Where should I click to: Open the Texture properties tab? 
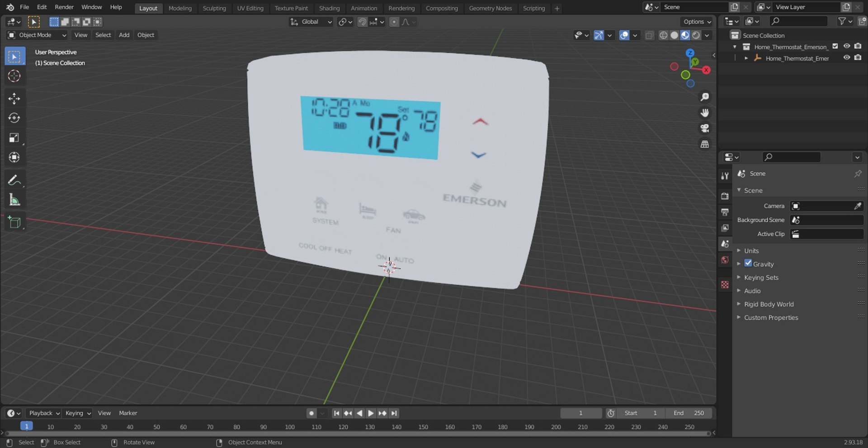coord(725,284)
